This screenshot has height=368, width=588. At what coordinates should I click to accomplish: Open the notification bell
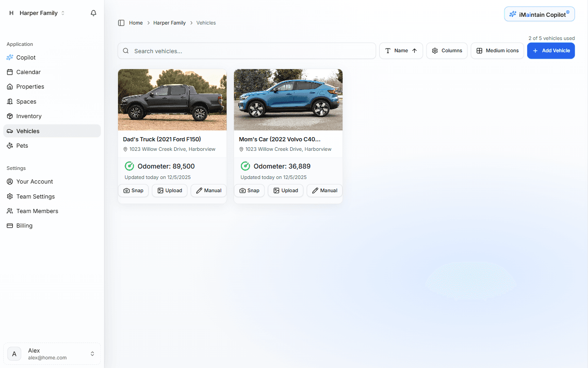tap(93, 13)
